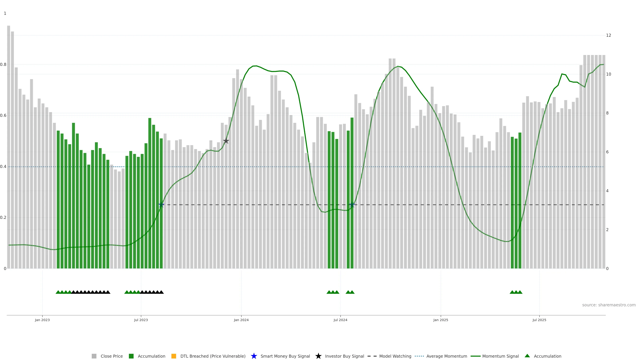Click the black Investor Buy star near Dec 2023
This screenshot has height=362, width=644.
pyautogui.click(x=226, y=141)
